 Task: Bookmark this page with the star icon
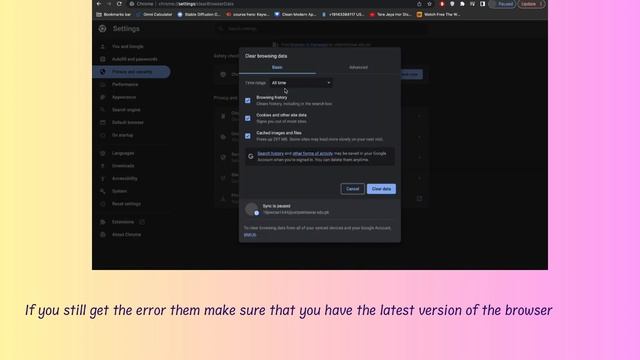pyautogui.click(x=429, y=4)
